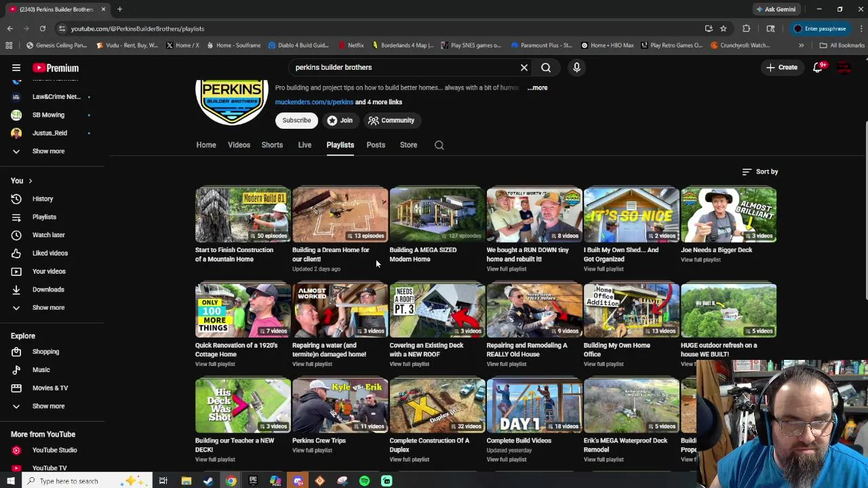This screenshot has width=868, height=488.
Task: Open Playlists in the left sidebar
Action: (44, 217)
